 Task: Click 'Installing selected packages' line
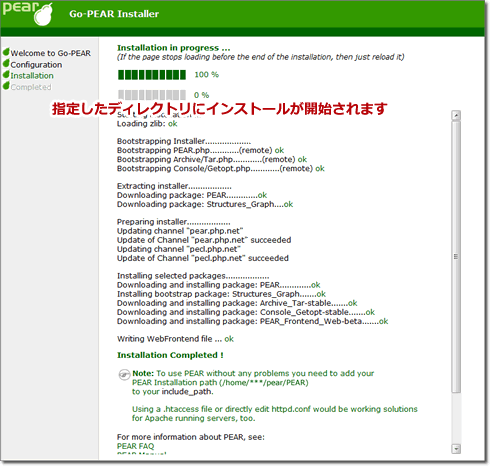coord(193,276)
